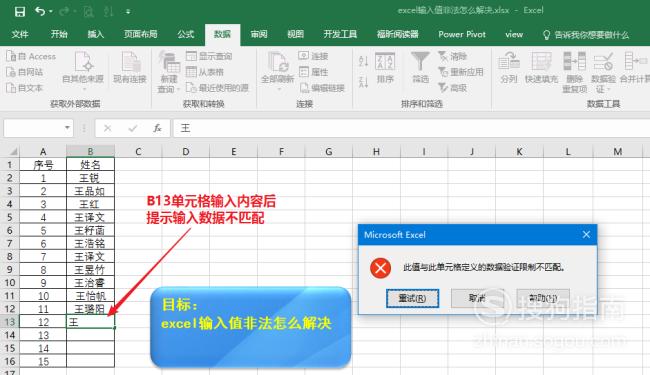Select column H header
The image size is (650, 375).
(x=376, y=151)
